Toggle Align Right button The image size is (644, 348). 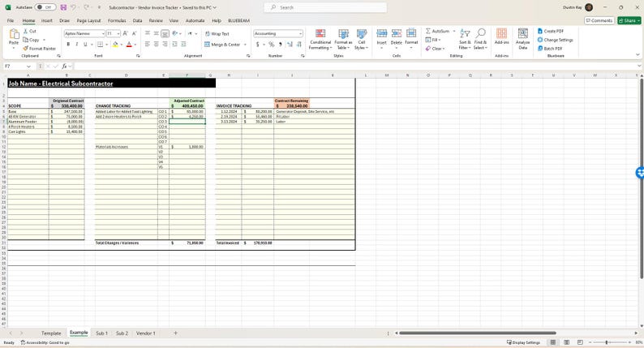pos(165,45)
